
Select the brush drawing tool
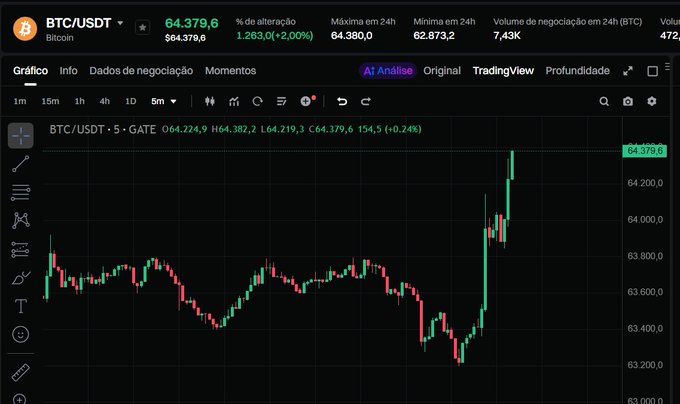pyautogui.click(x=20, y=277)
